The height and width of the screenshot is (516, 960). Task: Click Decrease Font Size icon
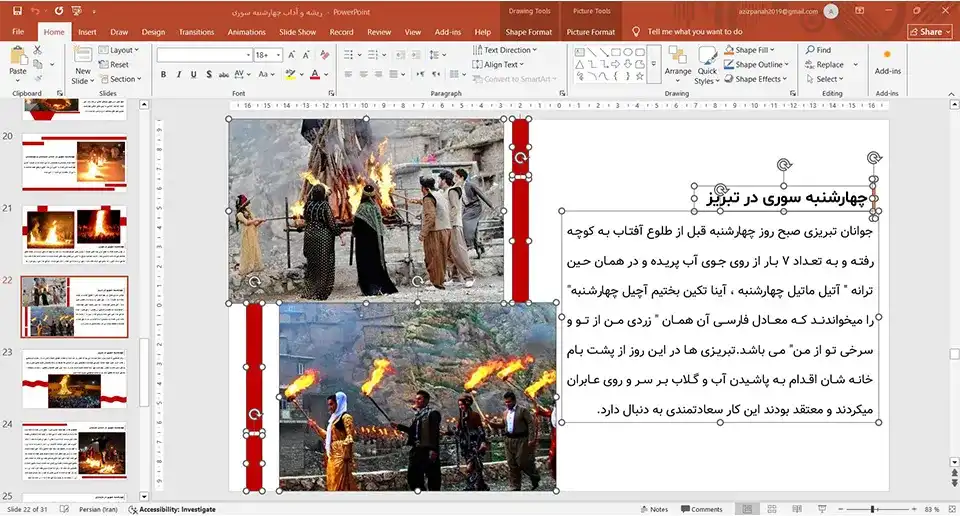(x=306, y=55)
